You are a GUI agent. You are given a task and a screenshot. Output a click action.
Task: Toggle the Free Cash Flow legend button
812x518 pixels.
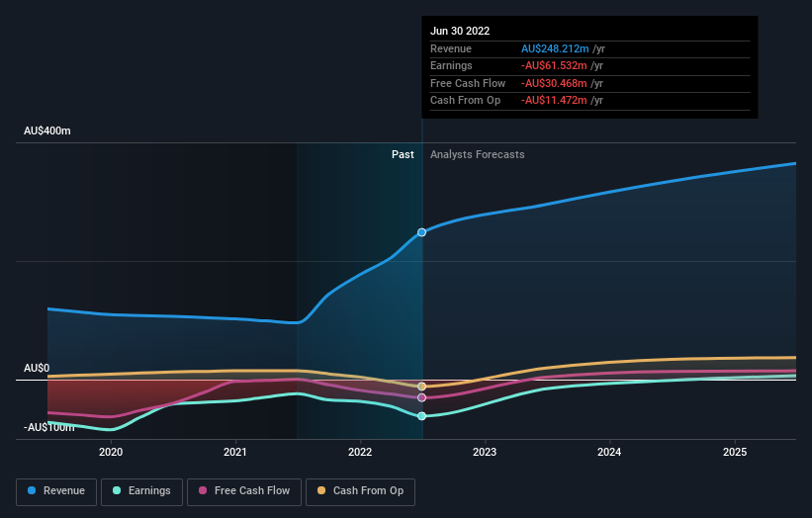point(244,491)
